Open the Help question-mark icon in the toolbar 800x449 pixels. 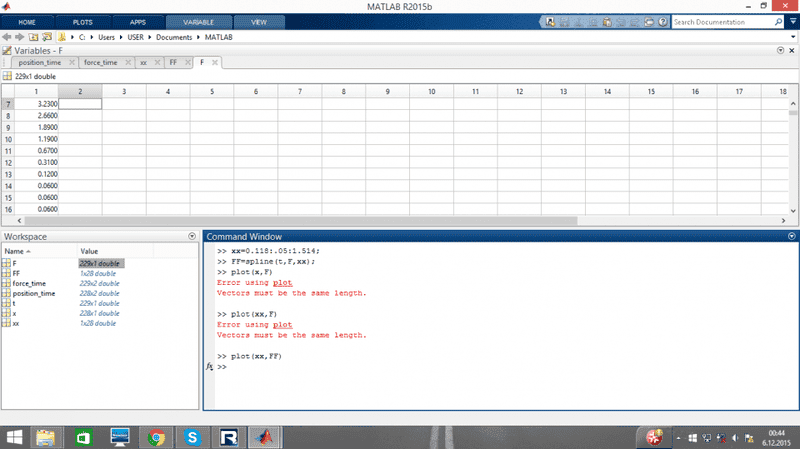click(x=662, y=22)
